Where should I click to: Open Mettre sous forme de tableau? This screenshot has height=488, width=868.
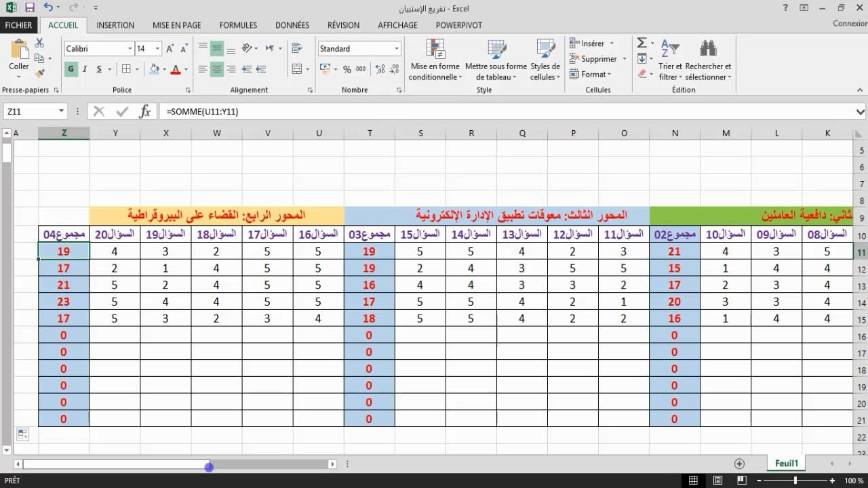(x=496, y=60)
